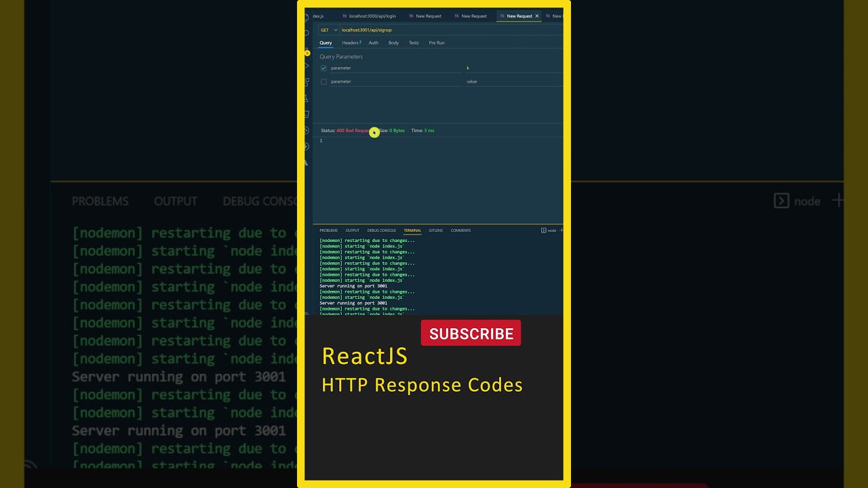Switch to the DEBUG CONSOLE panel tab
Viewport: 868px width, 488px height.
pos(382,230)
